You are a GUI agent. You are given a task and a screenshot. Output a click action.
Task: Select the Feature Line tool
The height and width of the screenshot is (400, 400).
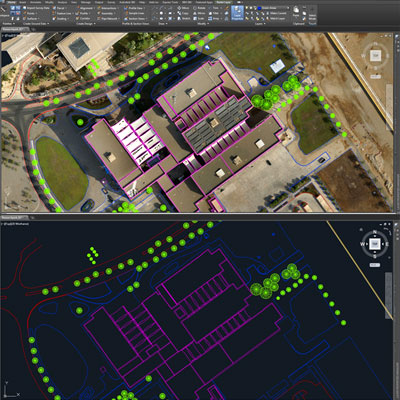[62, 13]
